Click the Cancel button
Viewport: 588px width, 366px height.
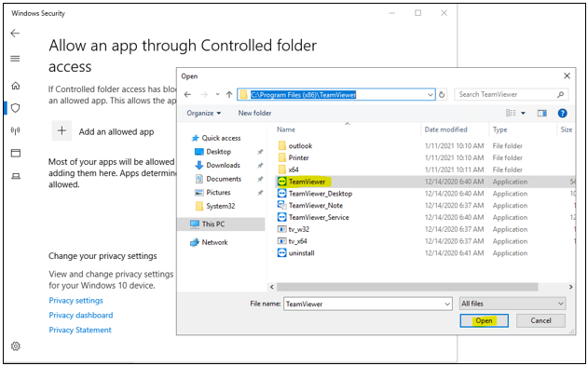tap(540, 320)
